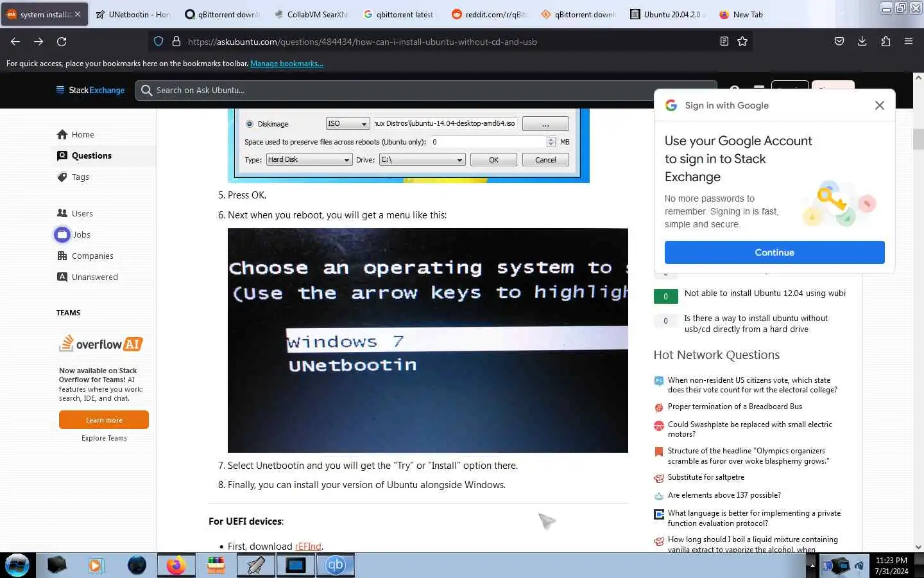Open 'Substitute for saltpetre' question
The image size is (924, 578).
tap(706, 477)
